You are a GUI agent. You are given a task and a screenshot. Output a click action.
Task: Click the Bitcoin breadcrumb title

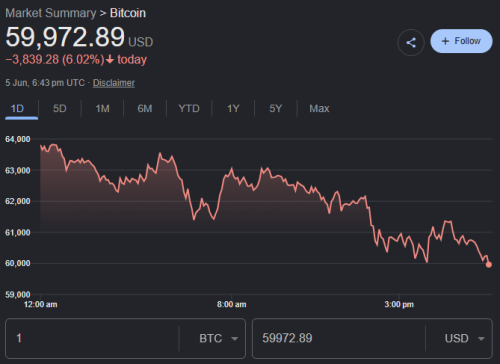(128, 13)
